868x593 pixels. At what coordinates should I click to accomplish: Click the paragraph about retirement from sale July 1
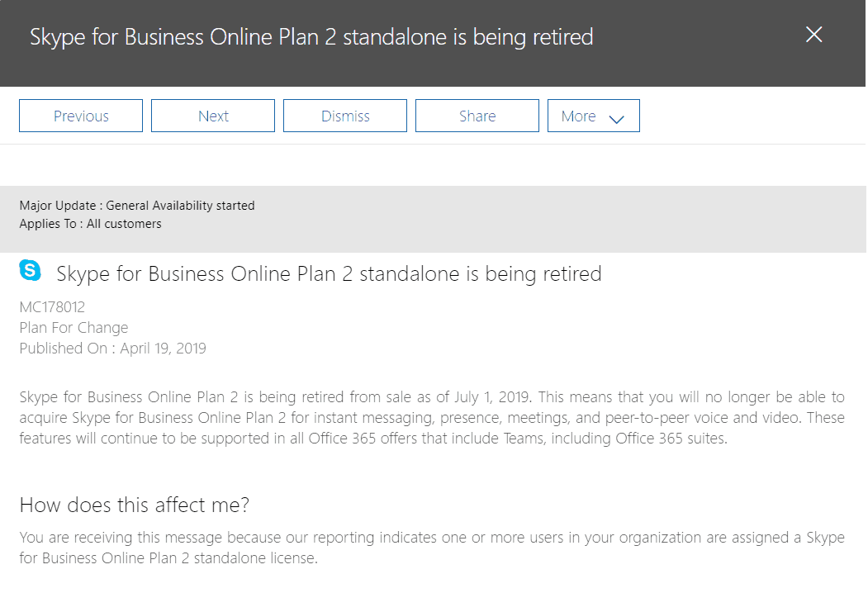432,417
